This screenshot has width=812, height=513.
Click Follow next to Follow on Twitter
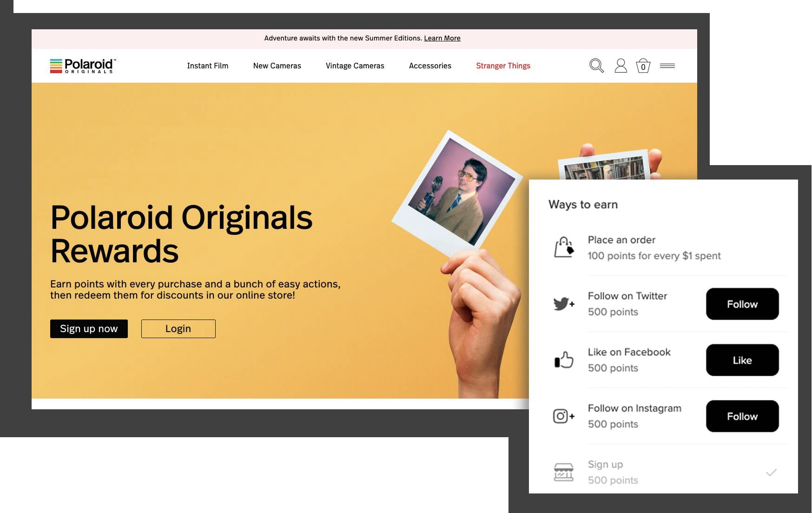pos(742,304)
